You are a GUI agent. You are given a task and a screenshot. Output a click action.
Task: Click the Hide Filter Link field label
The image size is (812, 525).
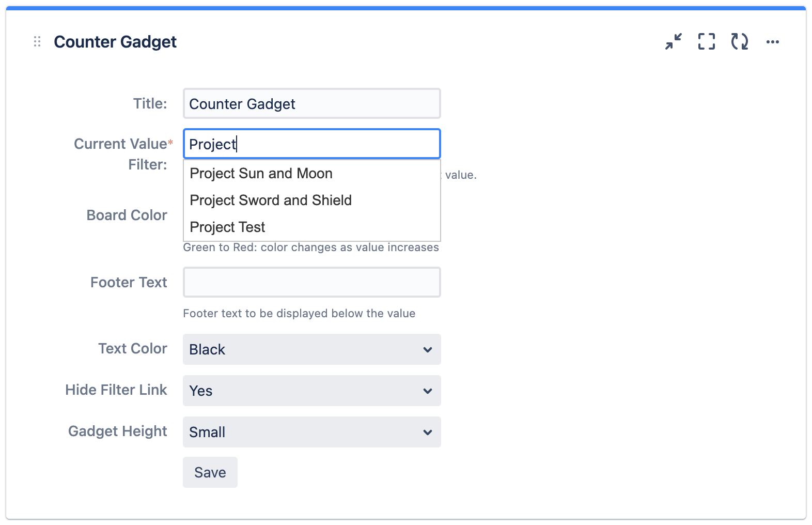click(116, 390)
